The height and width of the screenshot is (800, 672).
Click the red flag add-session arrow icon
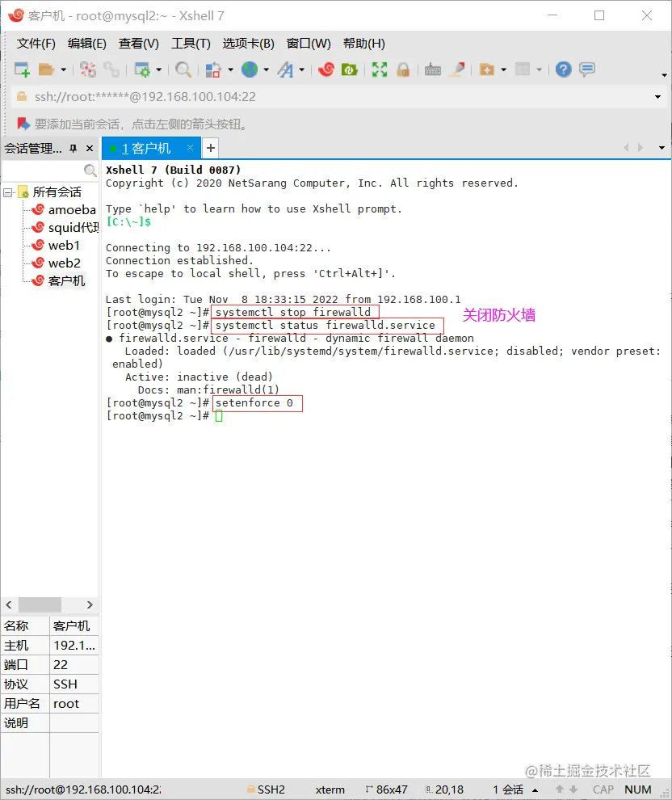click(23, 124)
